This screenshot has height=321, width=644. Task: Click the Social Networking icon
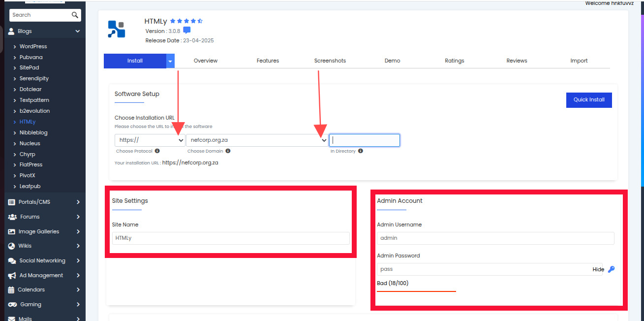point(12,260)
